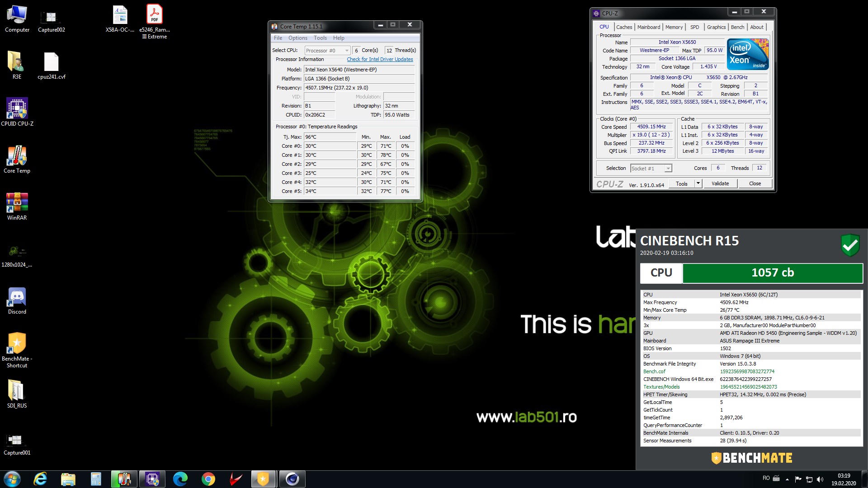Switch to Core Temp taskbar button
Viewport: 868px width, 488px height.
tap(124, 479)
